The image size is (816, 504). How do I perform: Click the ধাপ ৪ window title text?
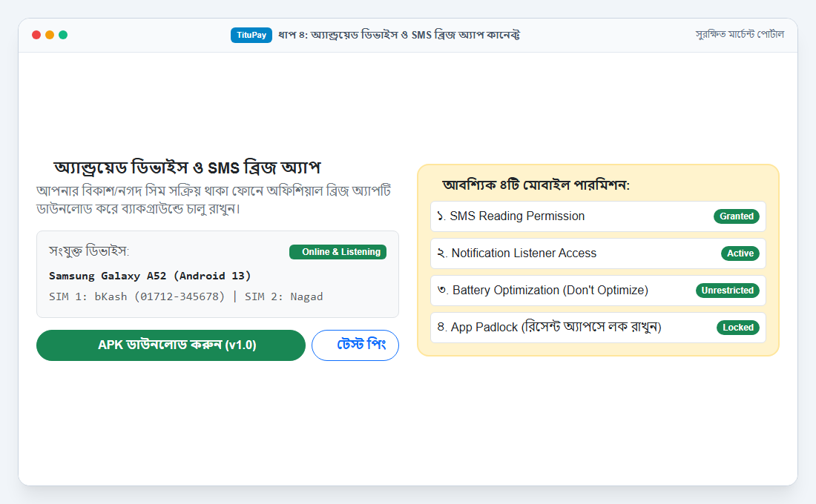pyautogui.click(x=398, y=35)
